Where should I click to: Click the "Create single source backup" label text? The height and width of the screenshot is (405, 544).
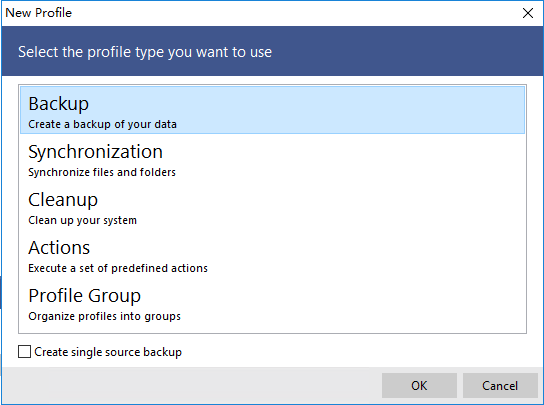point(108,352)
